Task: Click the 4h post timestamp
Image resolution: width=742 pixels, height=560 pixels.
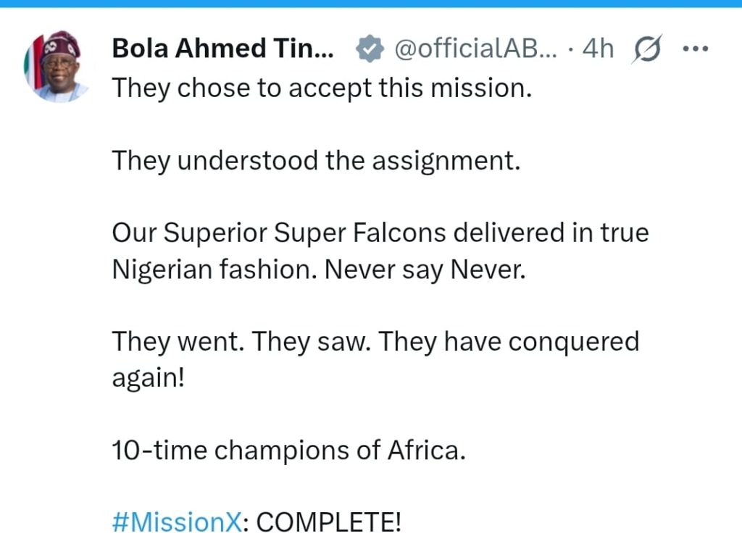Action: pyautogui.click(x=598, y=49)
